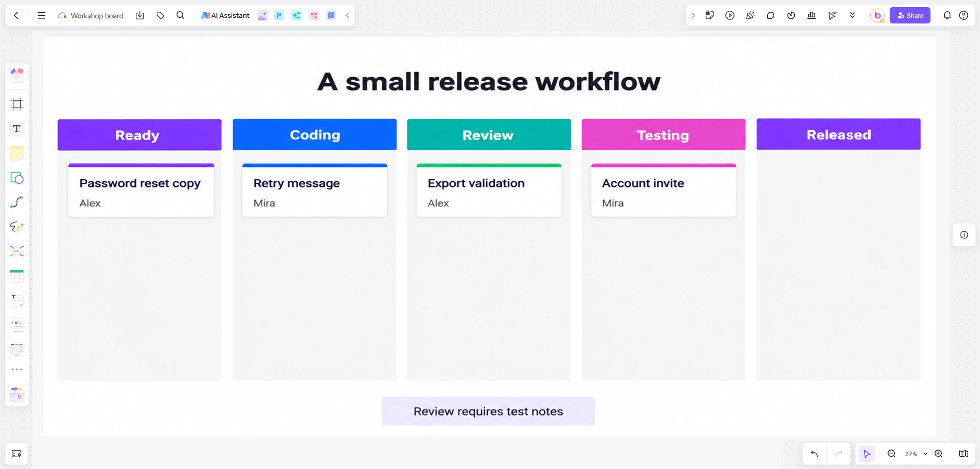
Task: Select the Export validation card
Action: pos(489,190)
